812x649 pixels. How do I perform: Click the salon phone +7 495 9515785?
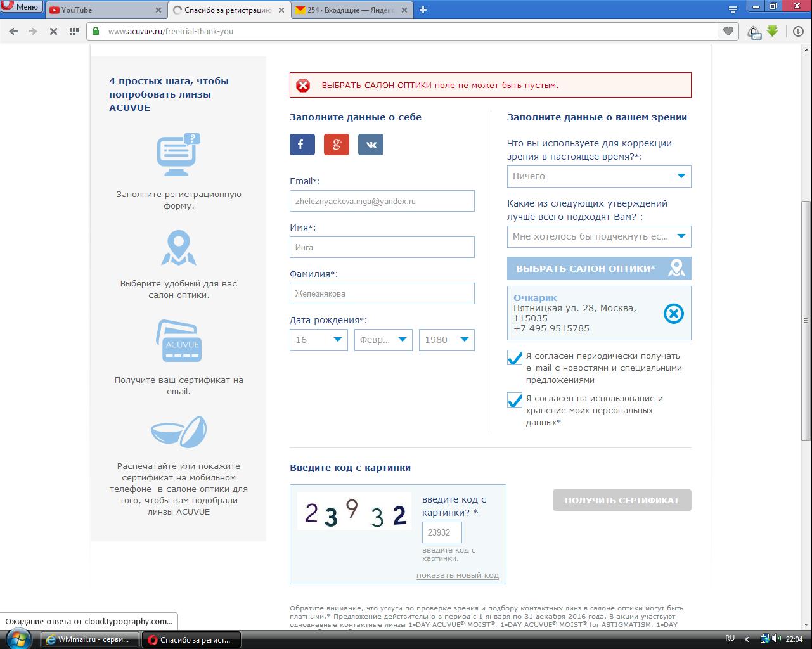tap(551, 328)
